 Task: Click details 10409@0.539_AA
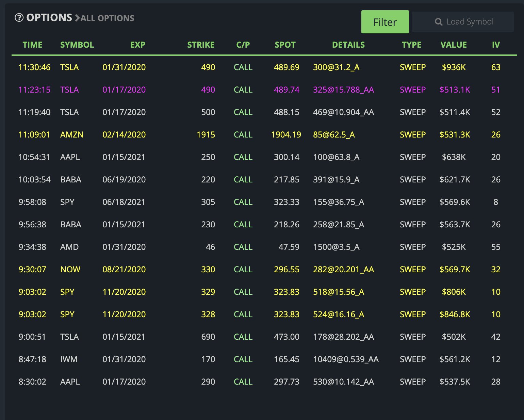tap(346, 359)
